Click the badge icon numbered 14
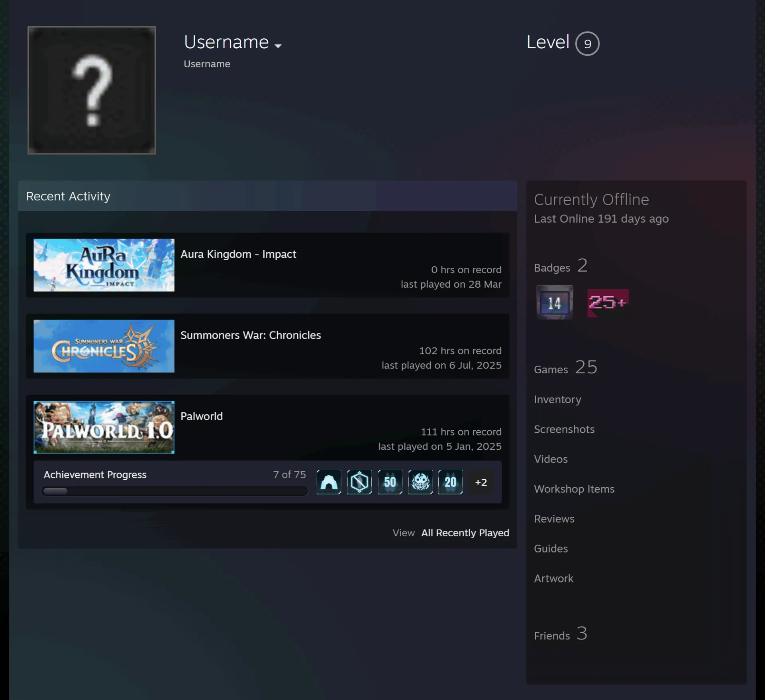Image resolution: width=765 pixels, height=700 pixels. point(555,302)
